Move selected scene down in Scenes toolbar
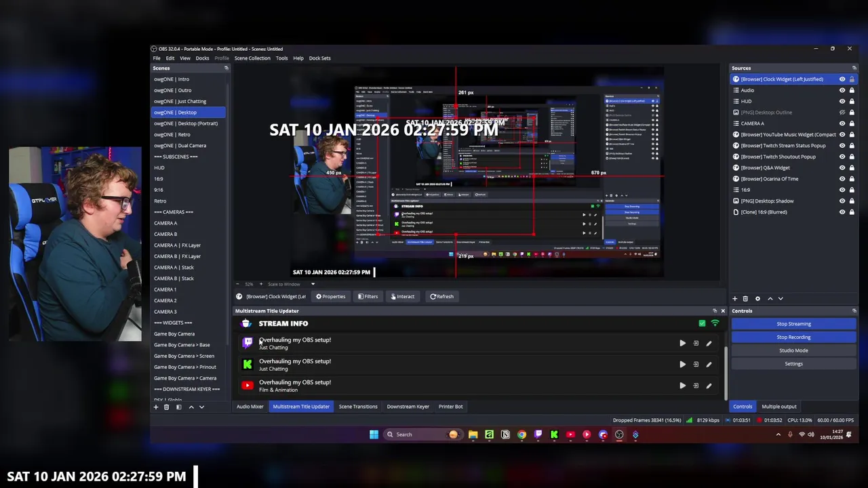The image size is (868, 488). [201, 407]
